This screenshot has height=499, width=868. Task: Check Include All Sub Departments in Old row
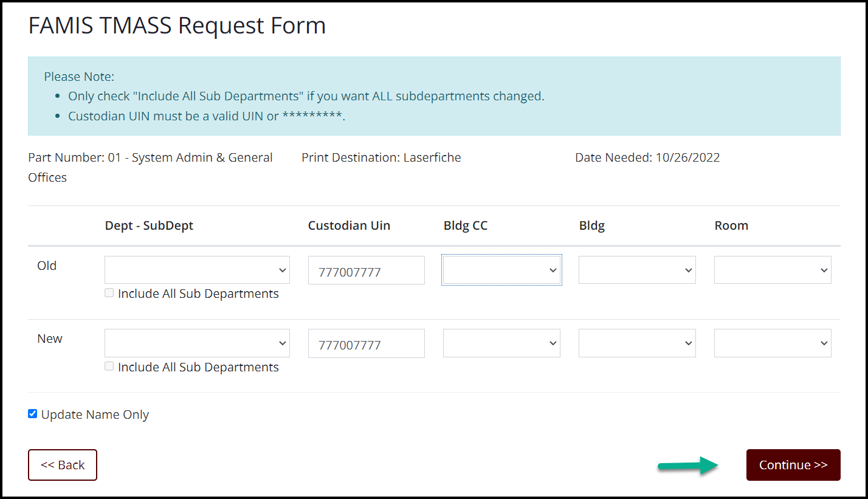(109, 293)
